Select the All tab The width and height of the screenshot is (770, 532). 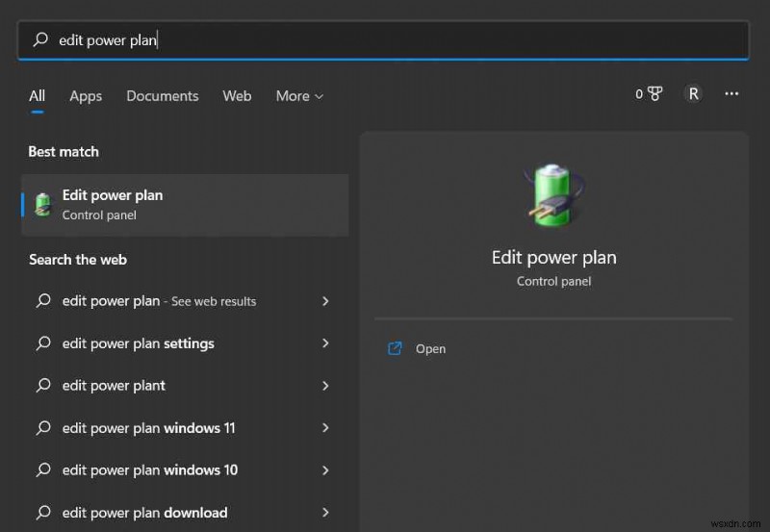37,96
